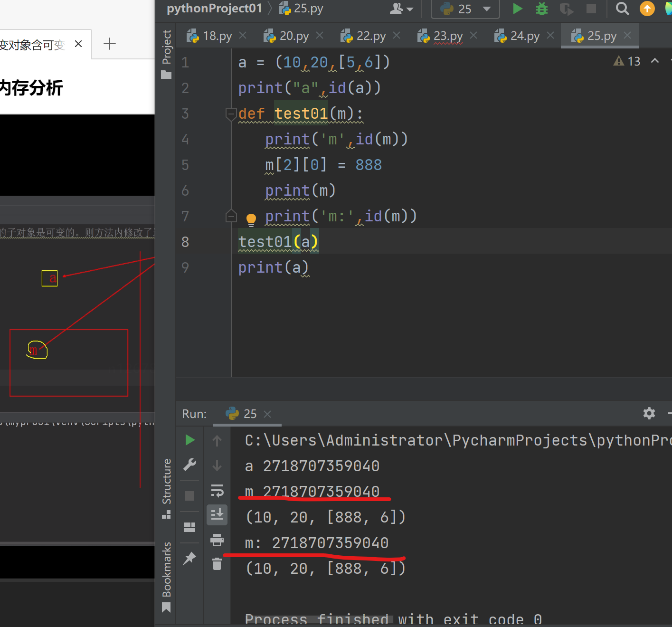Viewport: 672px width, 627px height.
Task: Open the Project tool window
Action: pyautogui.click(x=166, y=54)
